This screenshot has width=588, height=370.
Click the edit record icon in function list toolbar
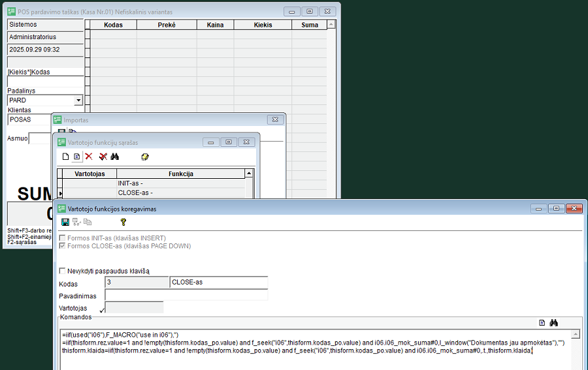point(76,157)
